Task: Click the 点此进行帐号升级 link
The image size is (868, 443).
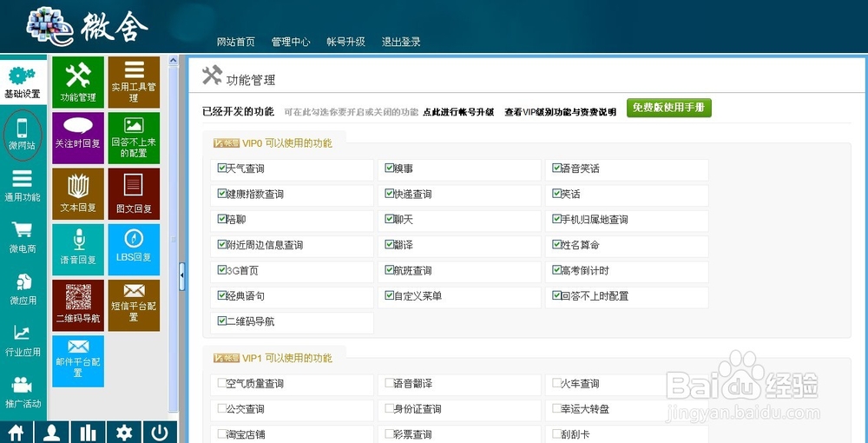Action: (x=458, y=112)
